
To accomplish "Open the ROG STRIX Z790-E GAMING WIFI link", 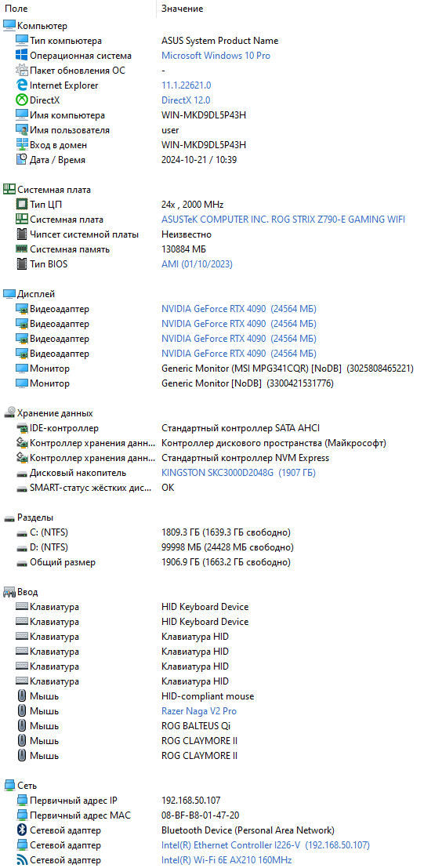I will point(283,220).
